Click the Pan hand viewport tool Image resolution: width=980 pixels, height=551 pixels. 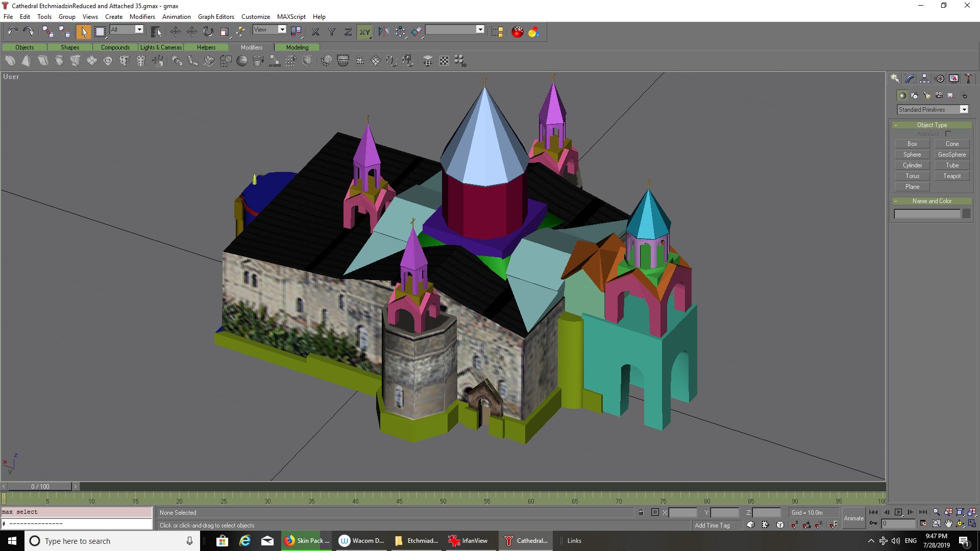[x=948, y=523]
